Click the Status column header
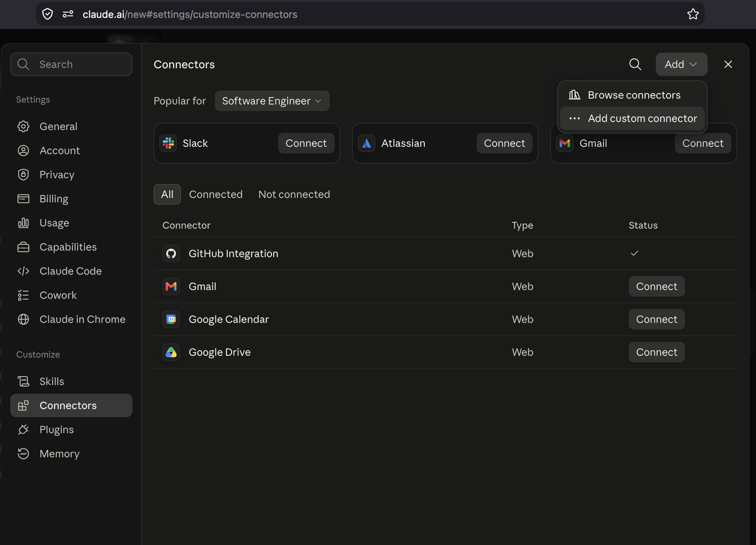Image resolution: width=756 pixels, height=545 pixels. point(643,225)
